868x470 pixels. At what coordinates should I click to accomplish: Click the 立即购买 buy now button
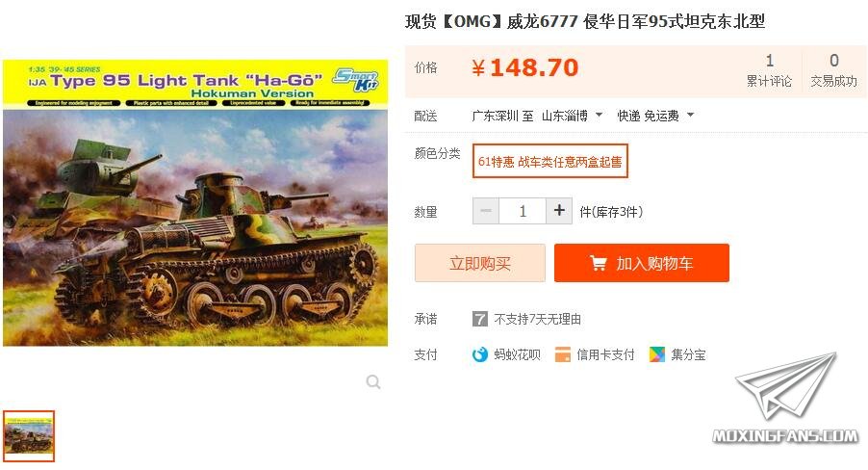click(x=480, y=263)
